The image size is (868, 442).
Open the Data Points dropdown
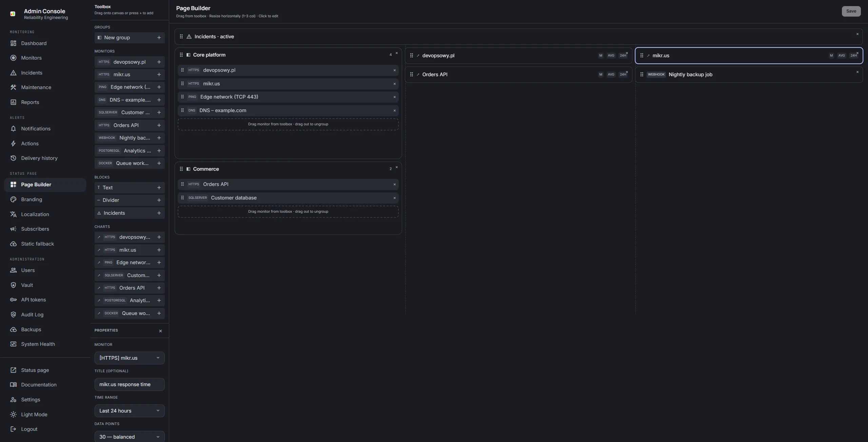click(x=130, y=437)
